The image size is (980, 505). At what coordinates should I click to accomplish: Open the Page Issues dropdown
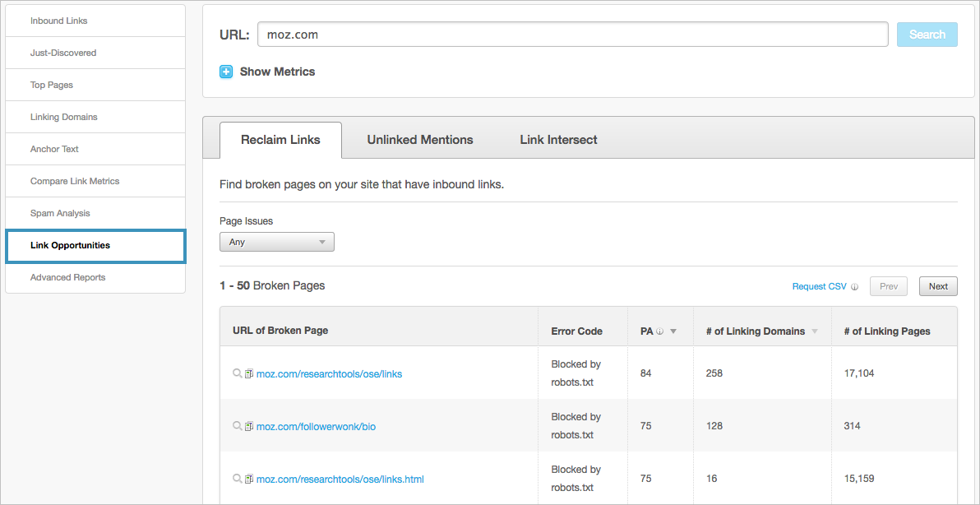(277, 242)
